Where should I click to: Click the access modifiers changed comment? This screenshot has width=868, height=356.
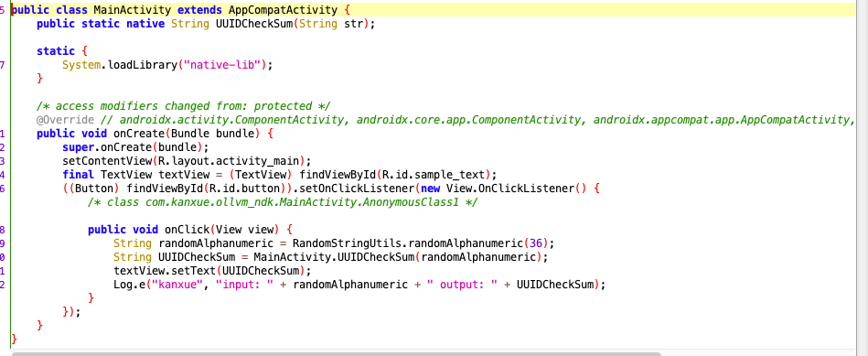coord(183,106)
